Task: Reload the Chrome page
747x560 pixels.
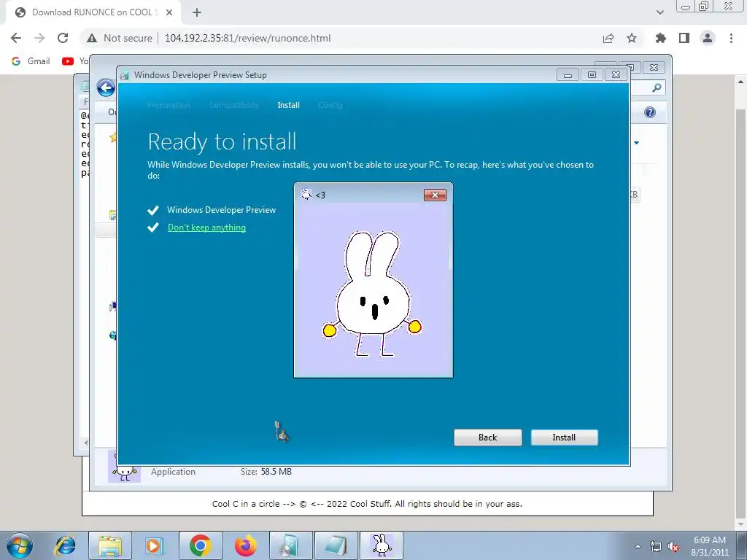Action: [x=63, y=38]
